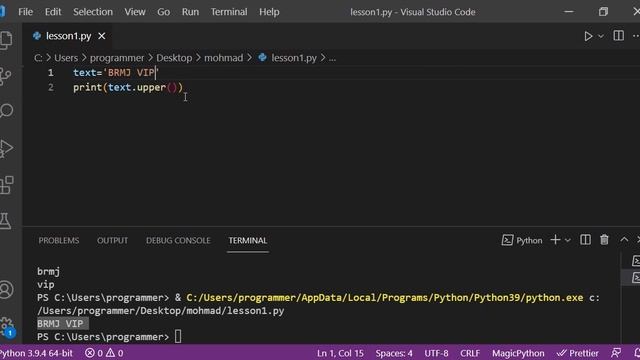Click line 2 print(text.upper()) code
The height and width of the screenshot is (360, 640).
[128, 87]
